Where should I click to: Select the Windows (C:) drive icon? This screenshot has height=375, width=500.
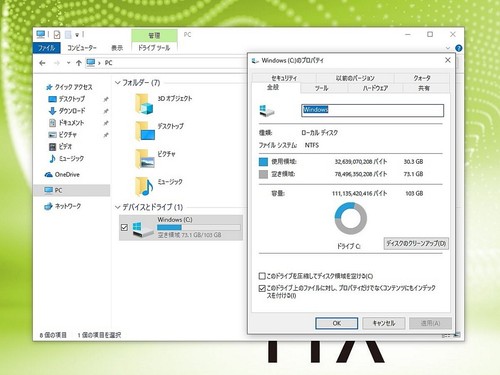tap(143, 229)
